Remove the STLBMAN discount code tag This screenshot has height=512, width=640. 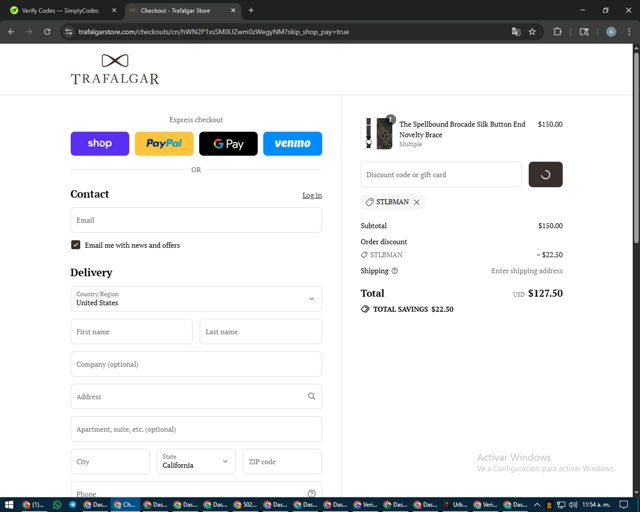416,202
